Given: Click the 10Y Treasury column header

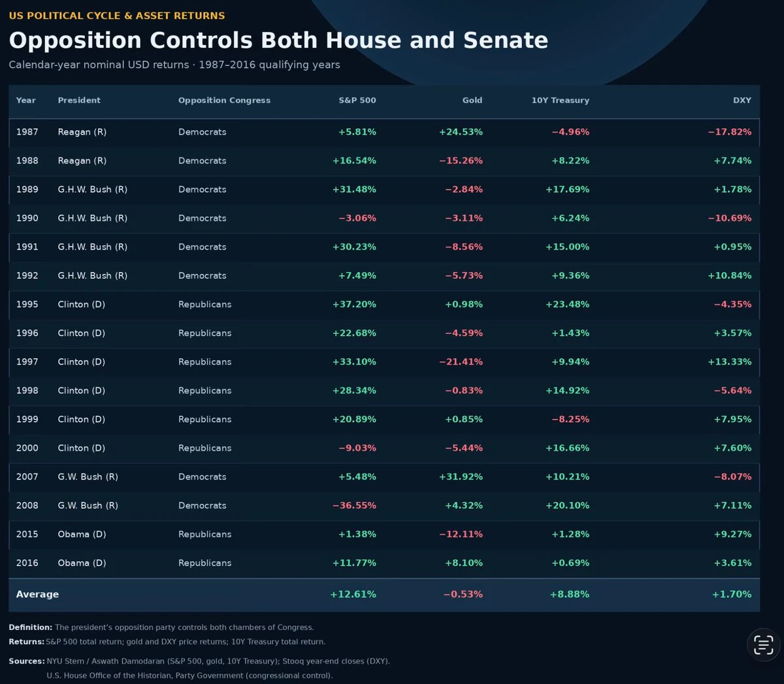Looking at the screenshot, I should click(x=561, y=101).
